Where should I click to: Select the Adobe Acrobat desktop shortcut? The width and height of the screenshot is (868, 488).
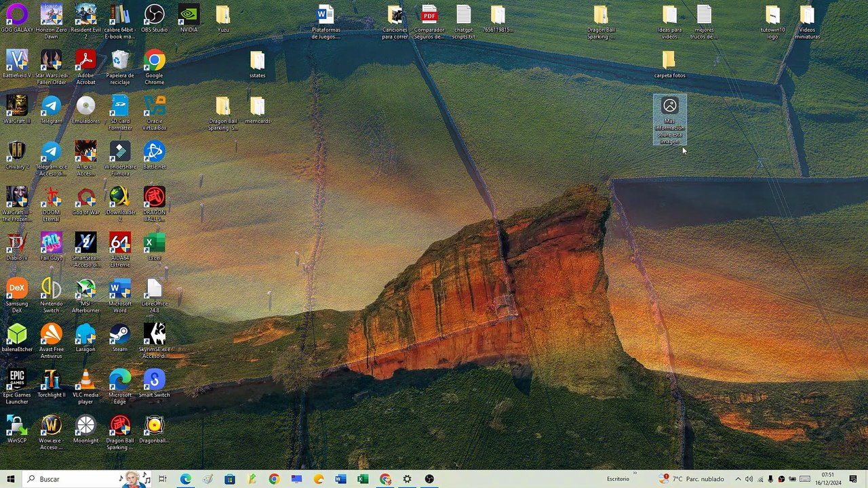click(x=85, y=67)
